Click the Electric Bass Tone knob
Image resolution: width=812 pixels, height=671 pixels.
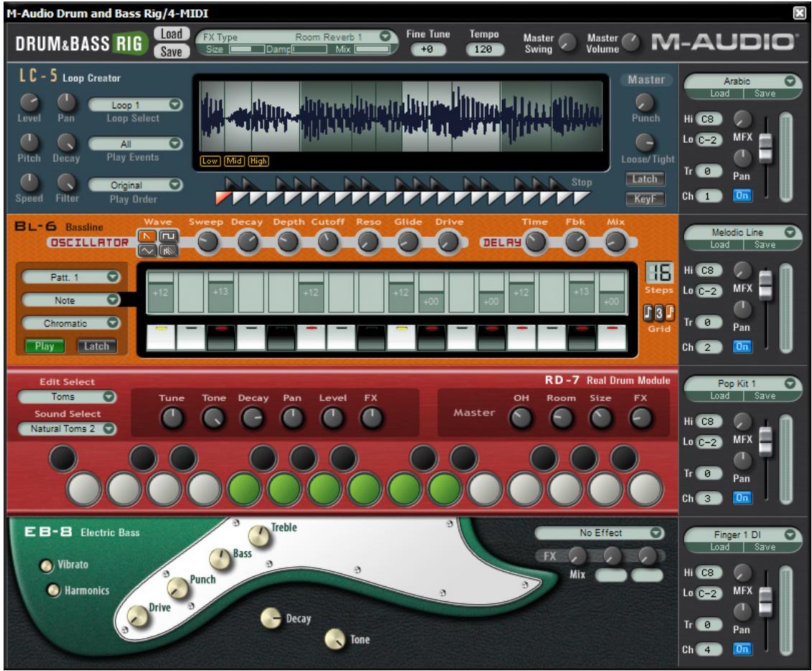[335, 639]
